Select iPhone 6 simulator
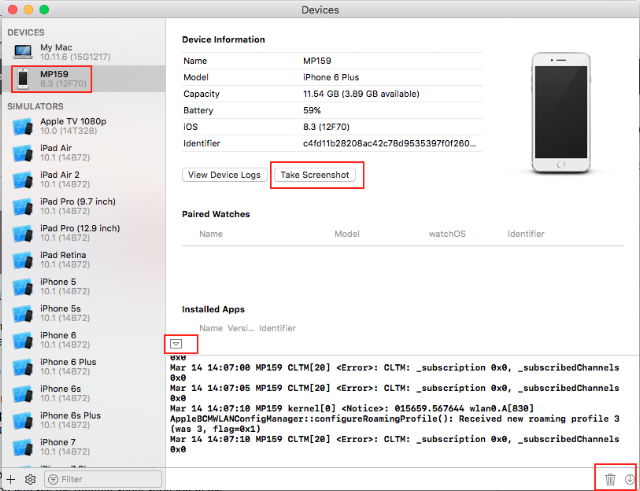The width and height of the screenshot is (640, 491). (84, 340)
